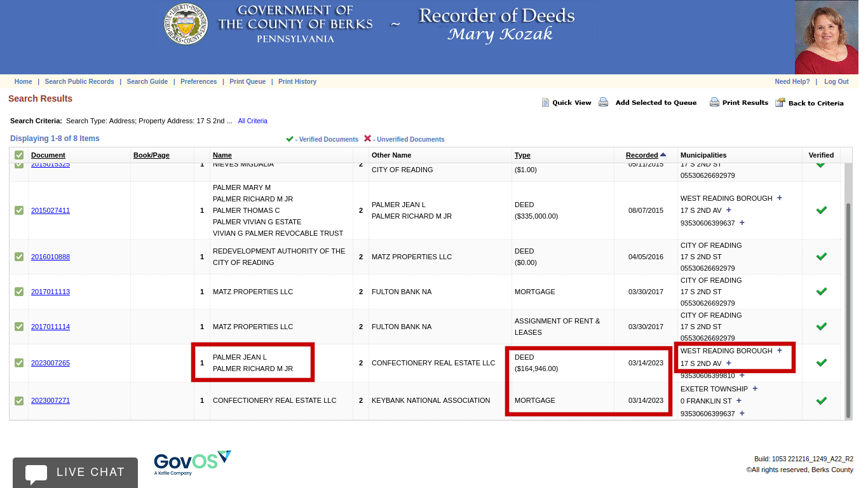Sort results by Recorded date header
The width and height of the screenshot is (868, 488).
(x=642, y=155)
